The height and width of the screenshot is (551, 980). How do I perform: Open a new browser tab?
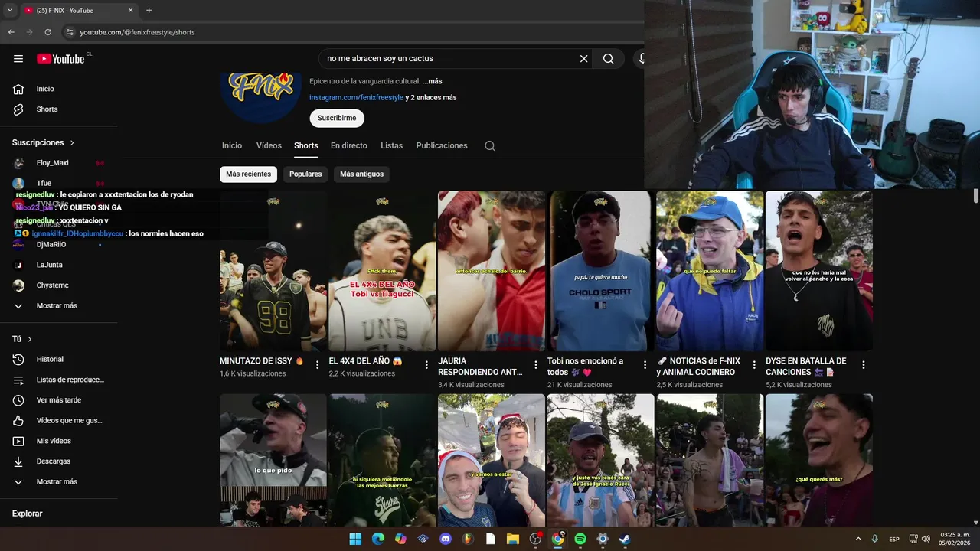[149, 11]
